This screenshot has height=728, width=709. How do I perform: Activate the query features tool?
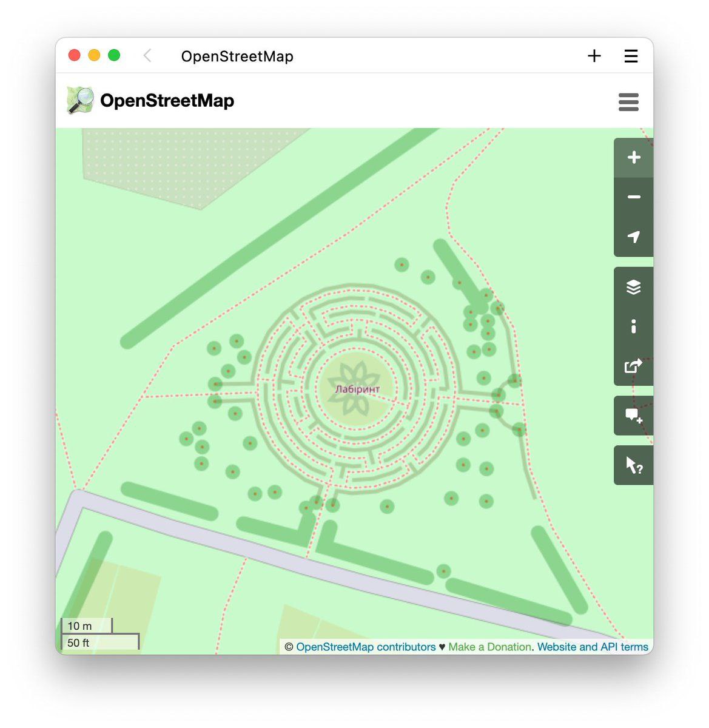point(634,465)
